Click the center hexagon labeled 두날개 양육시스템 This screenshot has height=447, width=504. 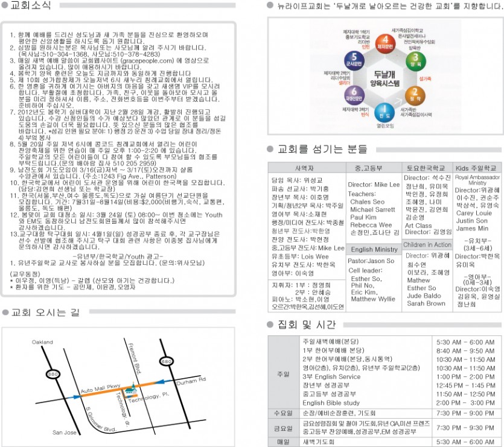pyautogui.click(x=384, y=78)
